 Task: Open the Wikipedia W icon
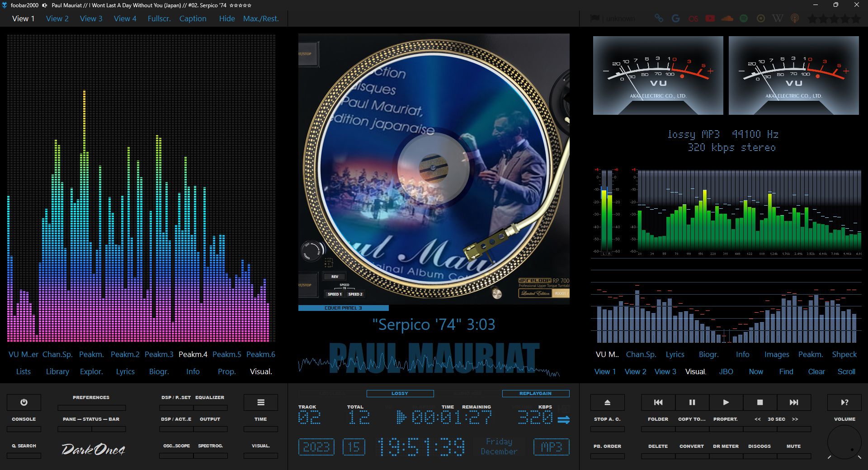click(x=778, y=19)
